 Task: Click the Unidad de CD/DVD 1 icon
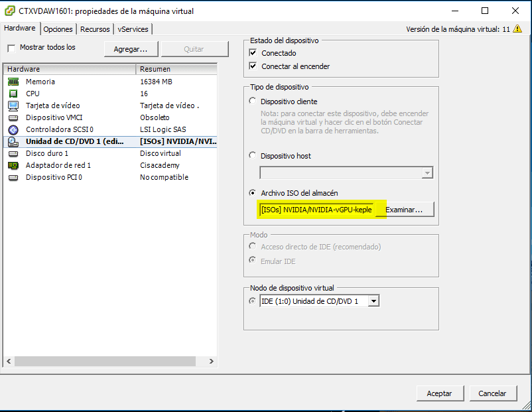pos(13,141)
